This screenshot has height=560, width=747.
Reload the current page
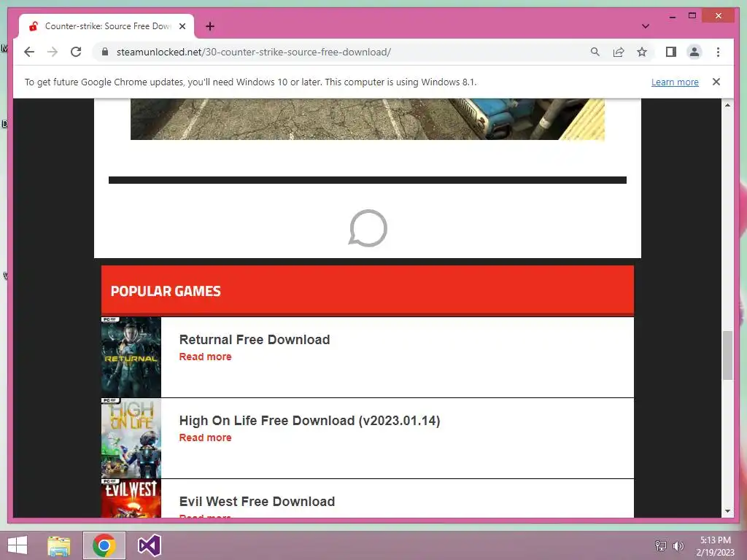tap(76, 52)
